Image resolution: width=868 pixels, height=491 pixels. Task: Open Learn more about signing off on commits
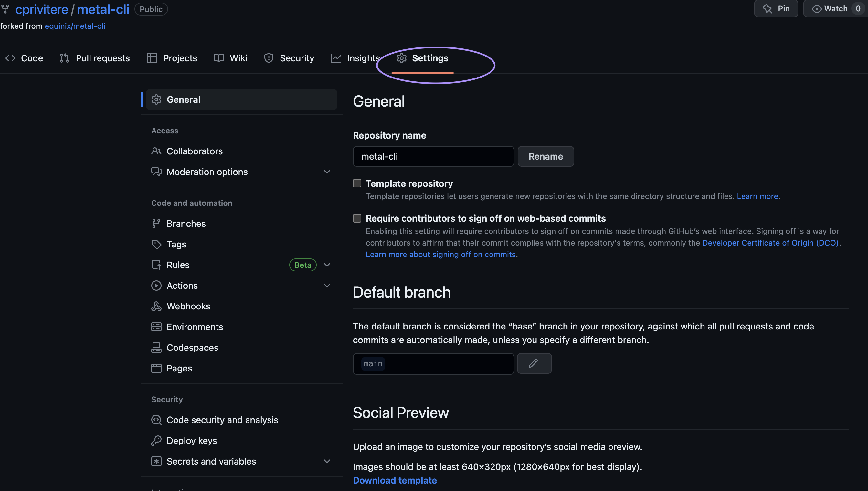point(440,254)
